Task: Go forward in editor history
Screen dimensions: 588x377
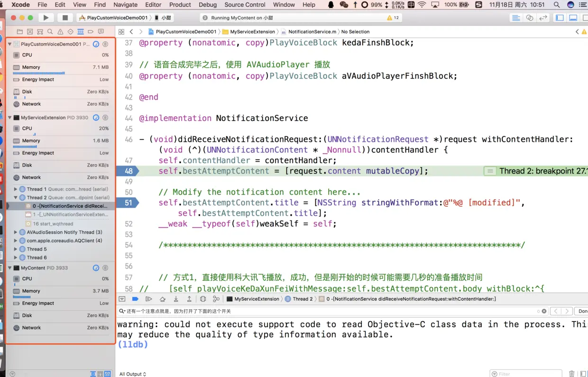Action: click(141, 32)
